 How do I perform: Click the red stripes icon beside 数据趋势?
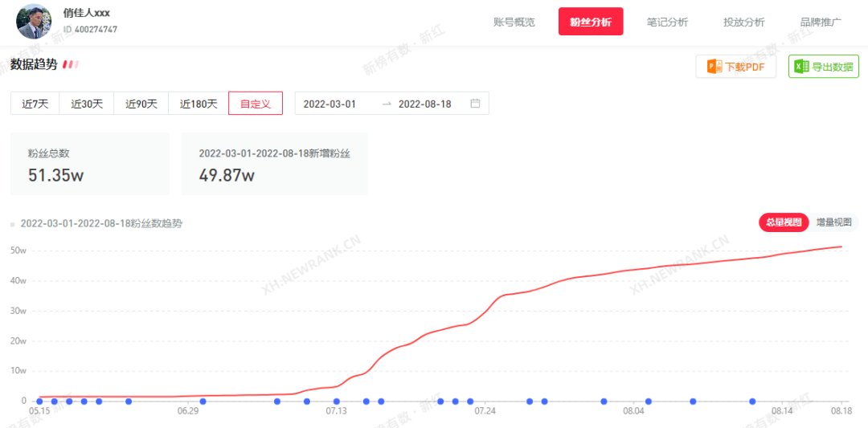tap(71, 64)
